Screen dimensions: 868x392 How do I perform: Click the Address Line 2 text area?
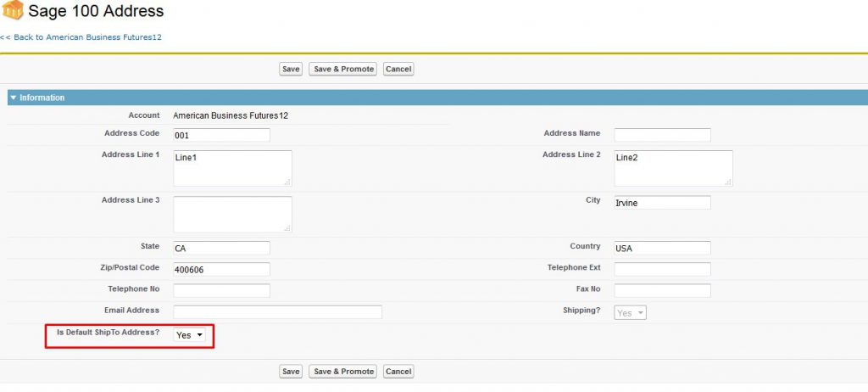pos(674,168)
